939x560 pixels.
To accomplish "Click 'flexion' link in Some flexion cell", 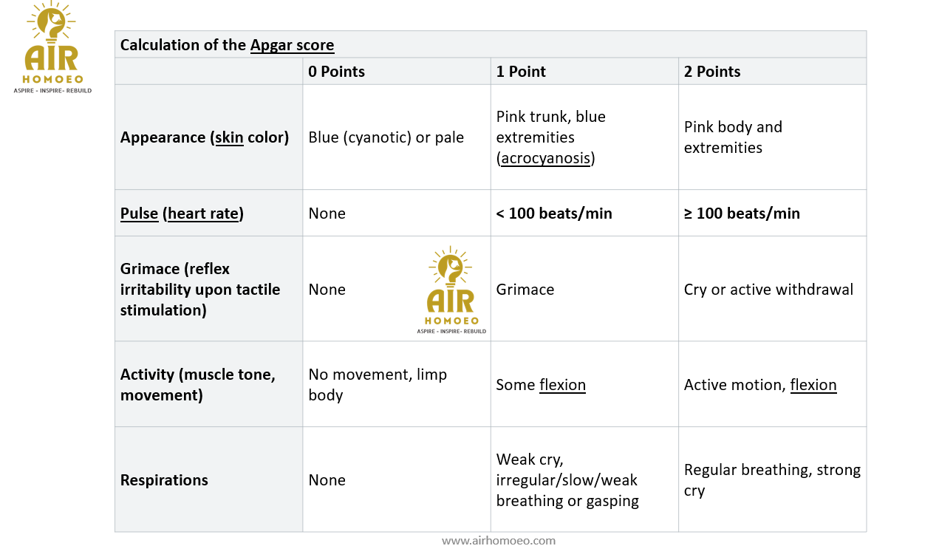I will point(562,385).
